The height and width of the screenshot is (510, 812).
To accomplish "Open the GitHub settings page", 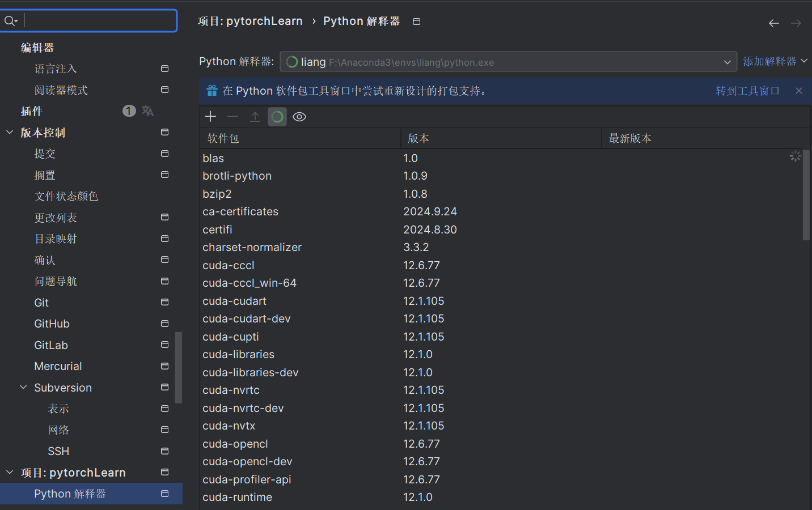I will point(52,324).
